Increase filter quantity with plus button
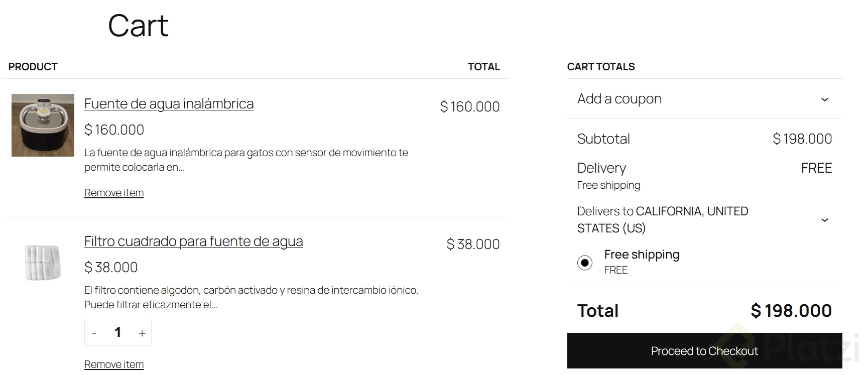 click(142, 333)
